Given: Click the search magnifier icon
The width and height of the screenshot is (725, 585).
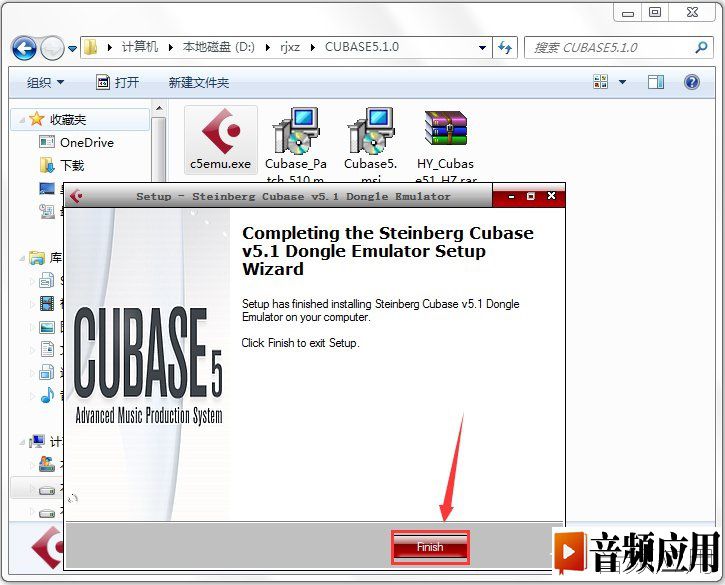Looking at the screenshot, I should coord(701,47).
